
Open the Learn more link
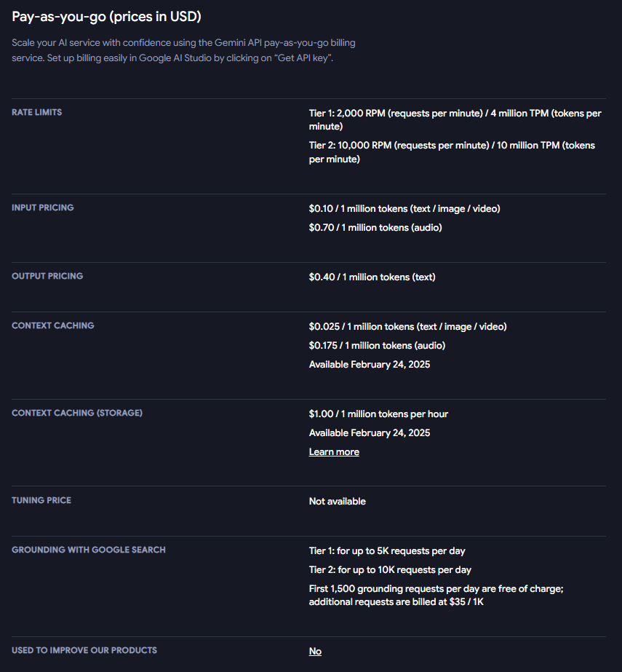pos(334,451)
